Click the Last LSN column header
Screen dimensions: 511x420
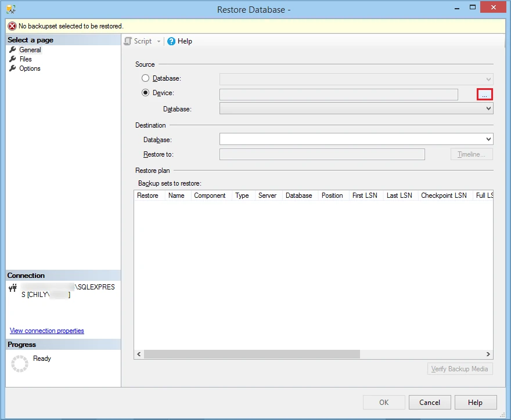[400, 195]
